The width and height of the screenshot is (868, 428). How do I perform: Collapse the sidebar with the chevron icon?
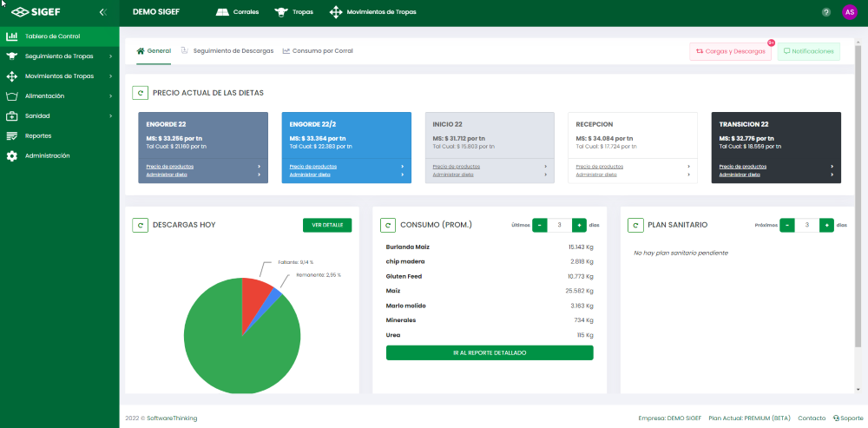[x=102, y=12]
